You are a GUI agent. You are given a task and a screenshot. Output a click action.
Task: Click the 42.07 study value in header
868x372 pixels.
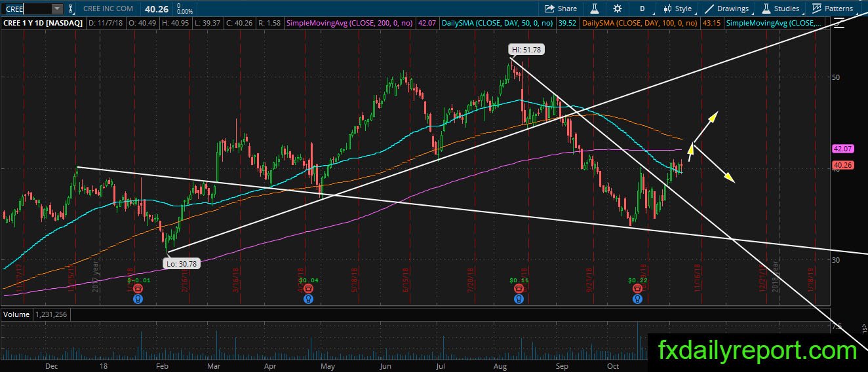[x=427, y=23]
